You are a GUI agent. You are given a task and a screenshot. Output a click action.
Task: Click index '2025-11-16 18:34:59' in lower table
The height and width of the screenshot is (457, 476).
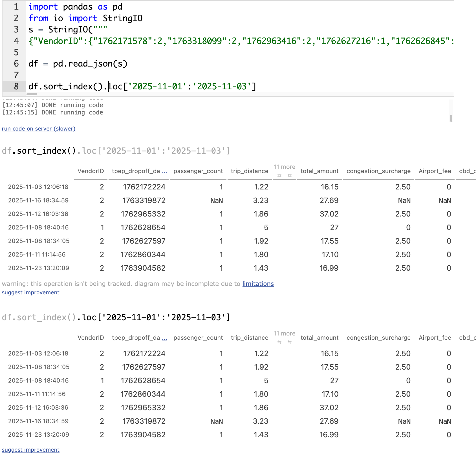pos(38,421)
